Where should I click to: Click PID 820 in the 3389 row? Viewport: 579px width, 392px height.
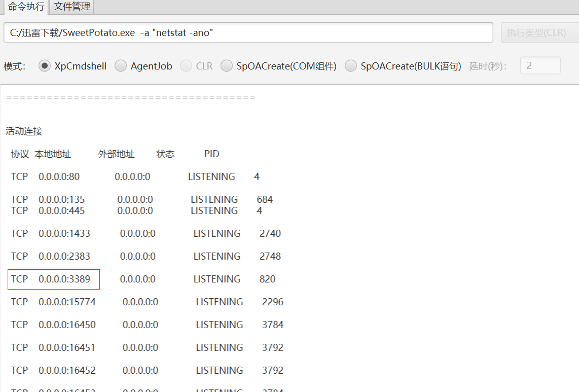click(267, 279)
